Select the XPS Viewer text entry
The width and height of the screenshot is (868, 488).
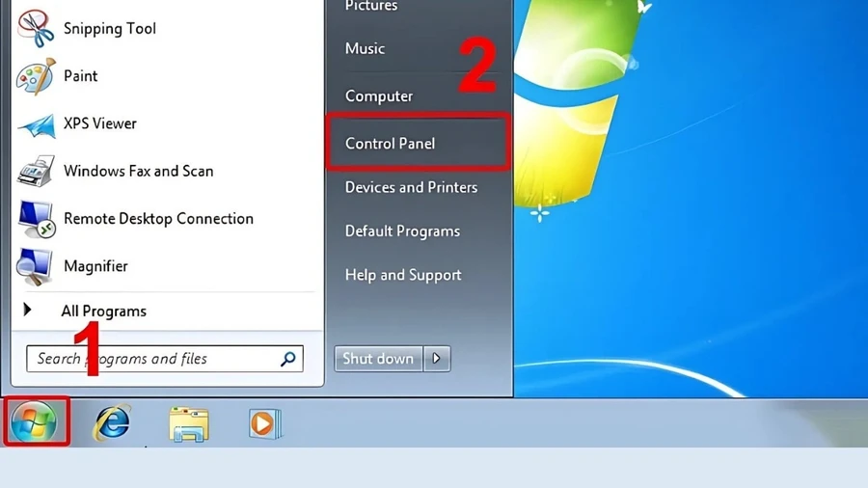(100, 123)
